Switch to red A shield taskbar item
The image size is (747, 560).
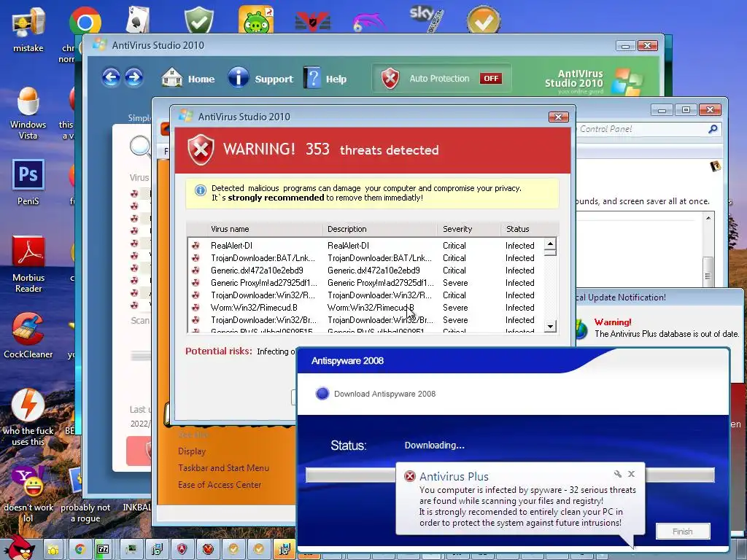coord(182,550)
